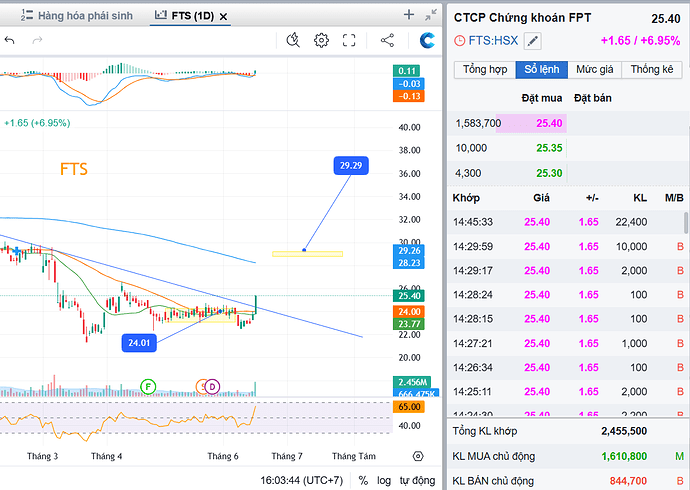
Task: Click the F event marker on chart
Action: click(x=148, y=387)
